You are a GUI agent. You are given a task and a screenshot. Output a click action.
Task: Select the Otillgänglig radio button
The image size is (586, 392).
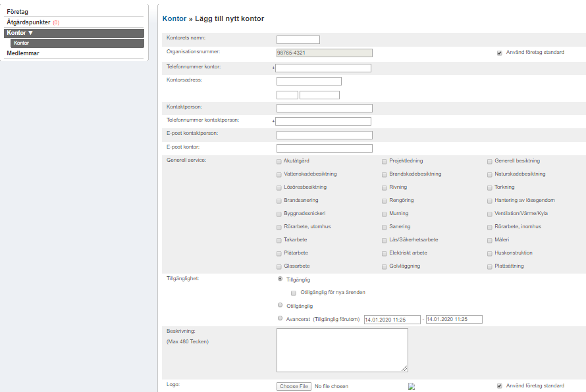coord(280,305)
